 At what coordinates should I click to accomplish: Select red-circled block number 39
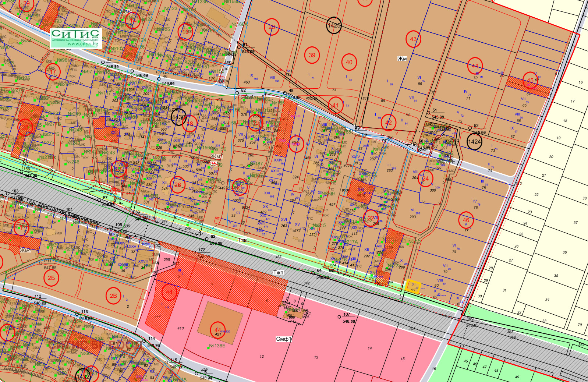312,55
